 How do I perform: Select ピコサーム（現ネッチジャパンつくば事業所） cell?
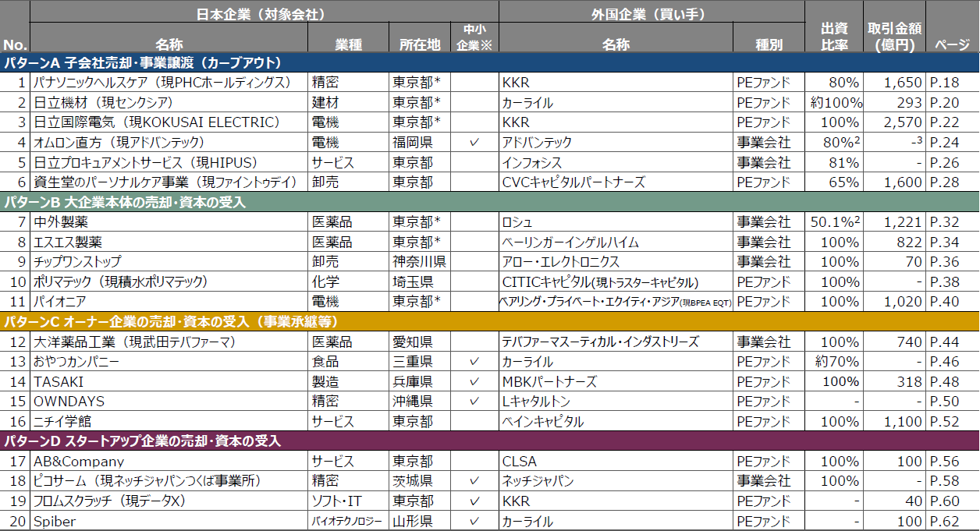[169, 481]
